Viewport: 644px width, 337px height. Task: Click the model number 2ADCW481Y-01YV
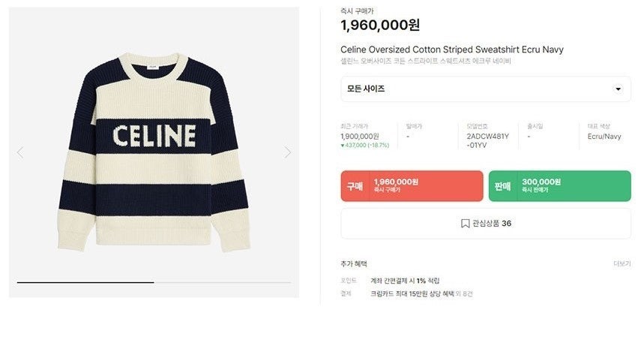pyautogui.click(x=487, y=141)
